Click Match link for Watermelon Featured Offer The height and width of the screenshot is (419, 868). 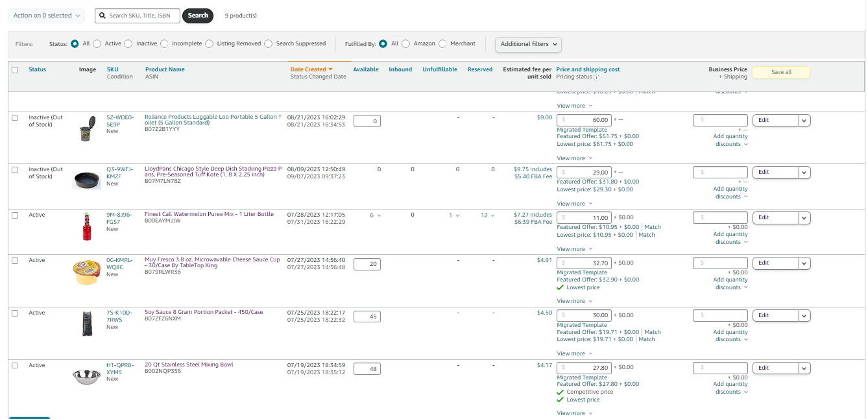tap(653, 227)
